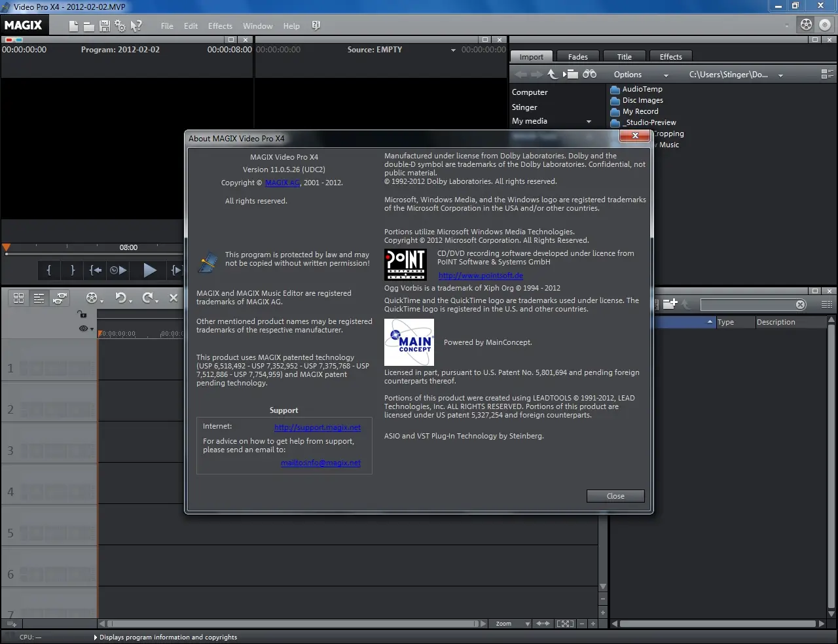
Task: Open the Disc Images folder
Action: [637, 101]
